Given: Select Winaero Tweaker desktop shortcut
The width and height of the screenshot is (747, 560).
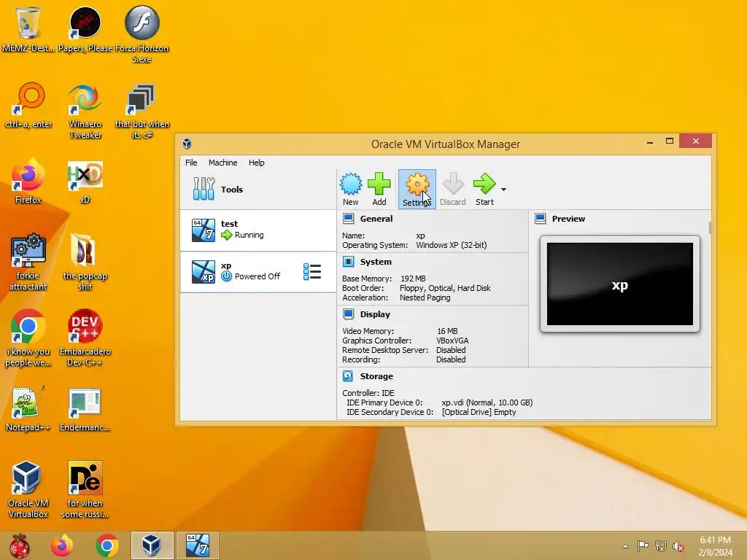Looking at the screenshot, I should 85,111.
